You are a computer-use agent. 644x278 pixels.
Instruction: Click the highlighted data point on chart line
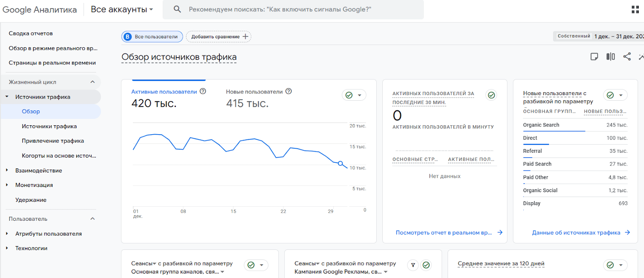point(341,164)
